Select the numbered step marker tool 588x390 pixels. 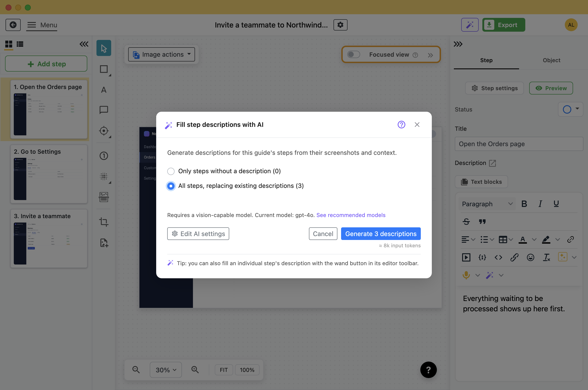[104, 156]
